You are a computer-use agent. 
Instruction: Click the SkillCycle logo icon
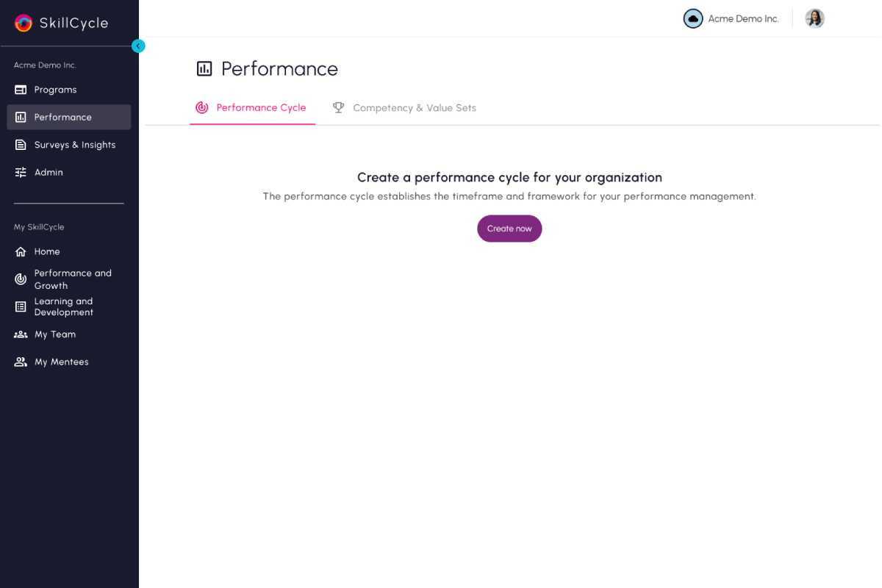point(24,24)
